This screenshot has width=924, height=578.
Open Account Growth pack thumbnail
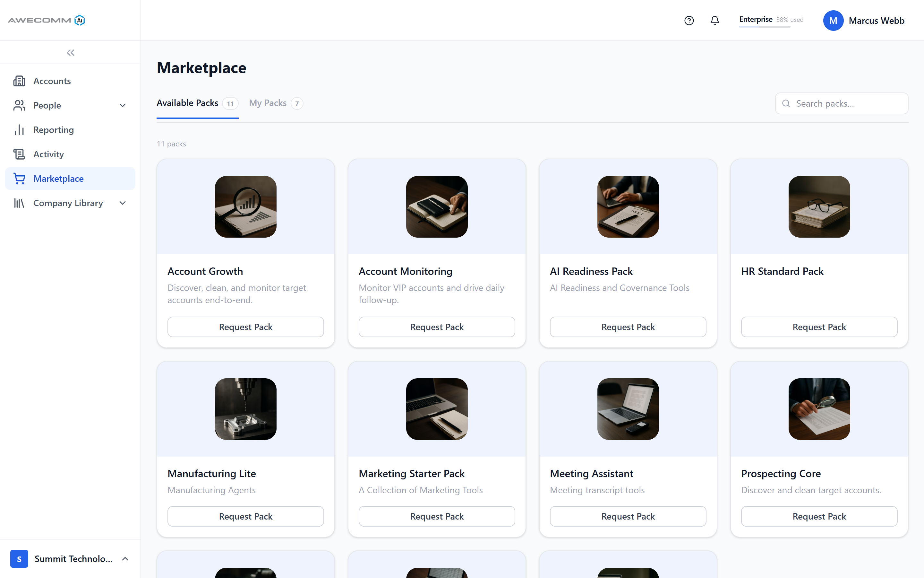(245, 207)
